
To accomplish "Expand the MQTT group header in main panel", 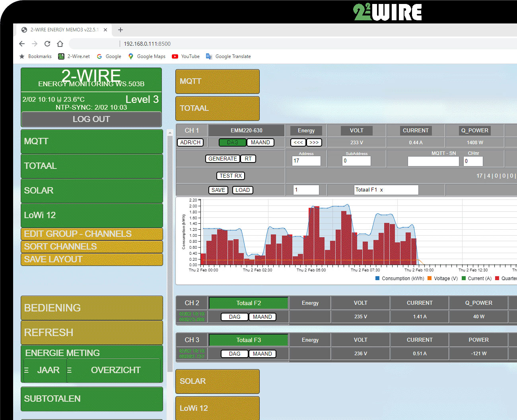I will pos(218,81).
